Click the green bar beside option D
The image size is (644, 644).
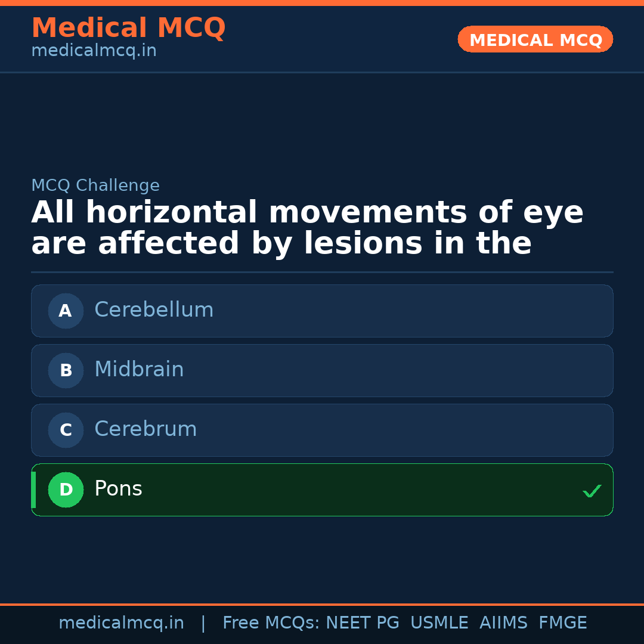tap(33, 490)
